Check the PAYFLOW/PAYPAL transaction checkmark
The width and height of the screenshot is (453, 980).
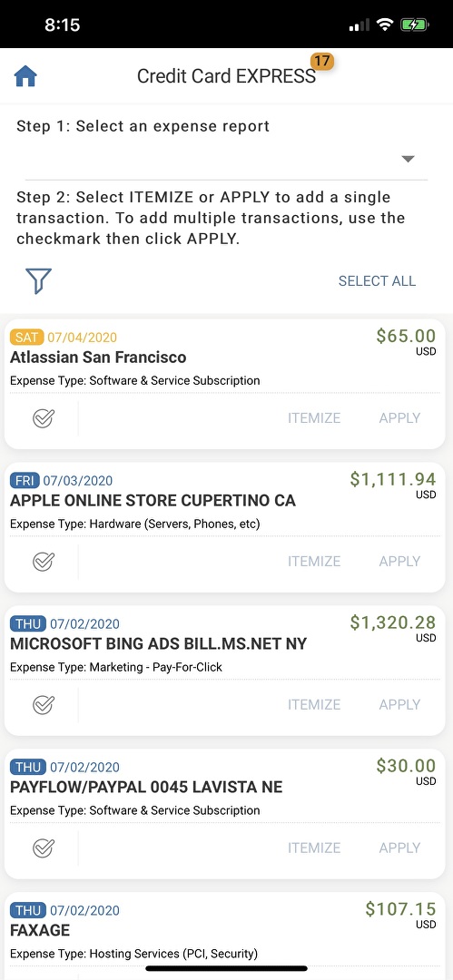click(x=44, y=848)
